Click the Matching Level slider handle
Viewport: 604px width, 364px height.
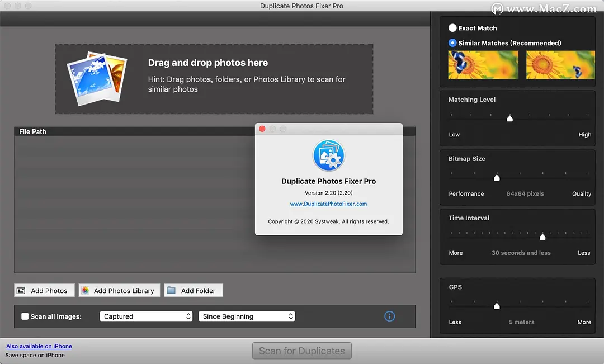coord(509,118)
